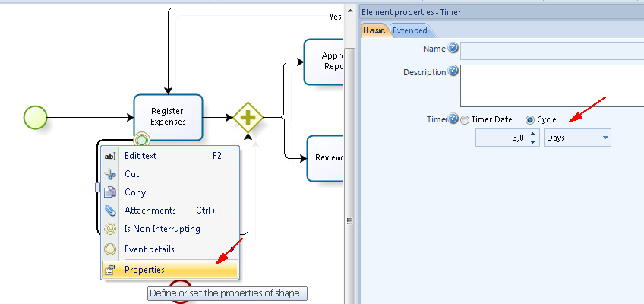Click the Ctrl+T shortcut text

[x=209, y=211]
